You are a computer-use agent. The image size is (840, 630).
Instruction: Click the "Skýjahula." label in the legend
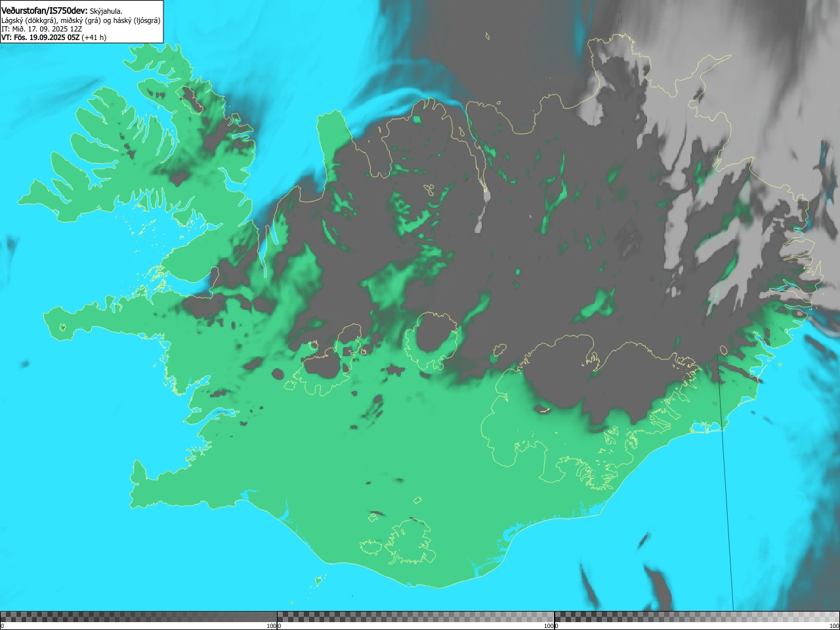click(x=106, y=11)
